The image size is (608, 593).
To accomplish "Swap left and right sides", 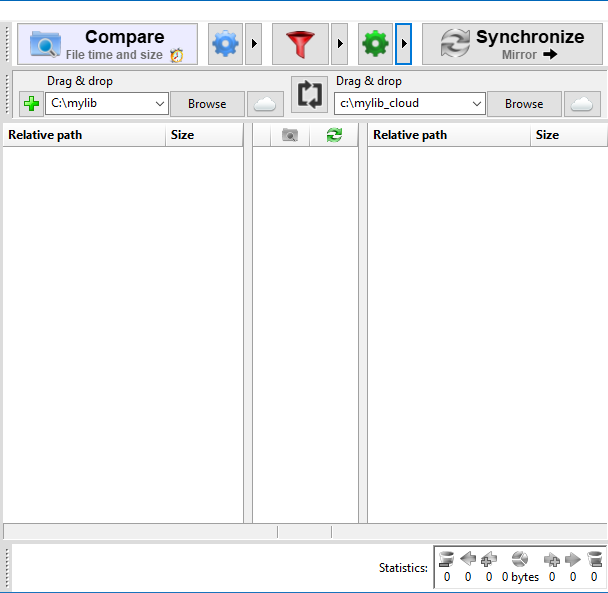I will (309, 94).
